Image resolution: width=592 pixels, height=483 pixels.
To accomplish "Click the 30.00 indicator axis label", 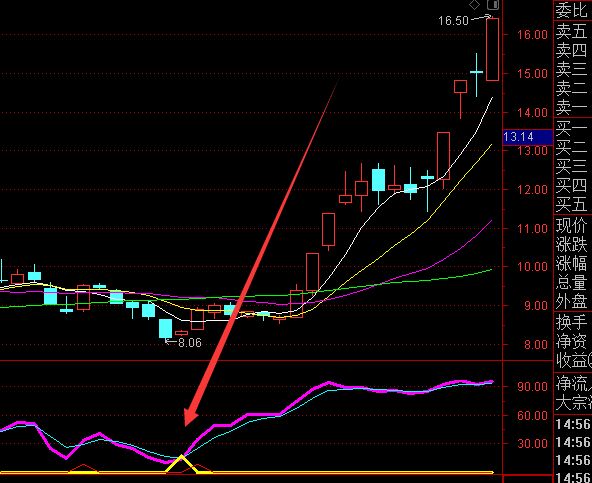I will click(x=532, y=443).
